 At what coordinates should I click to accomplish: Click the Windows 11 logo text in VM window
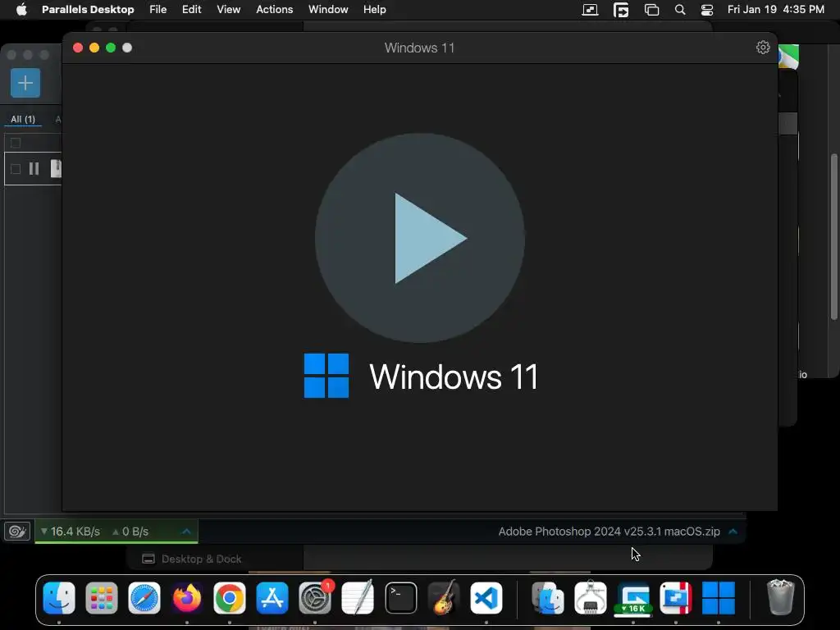click(x=454, y=376)
